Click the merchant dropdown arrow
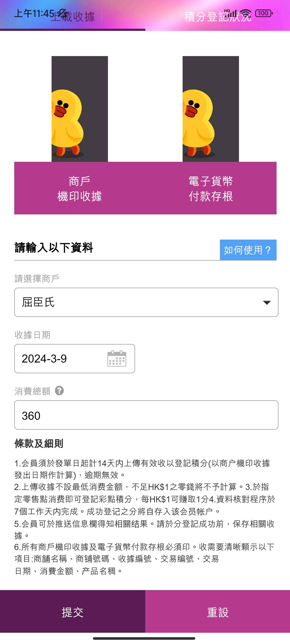 click(267, 303)
